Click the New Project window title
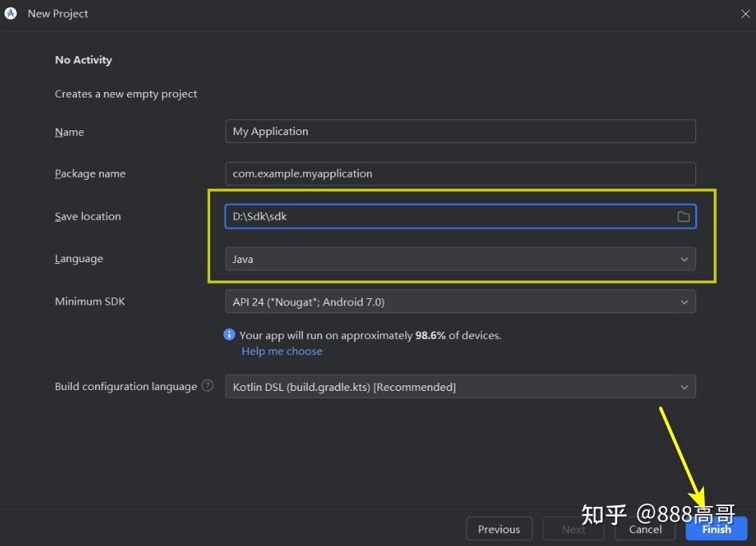The image size is (756, 546). pyautogui.click(x=58, y=14)
